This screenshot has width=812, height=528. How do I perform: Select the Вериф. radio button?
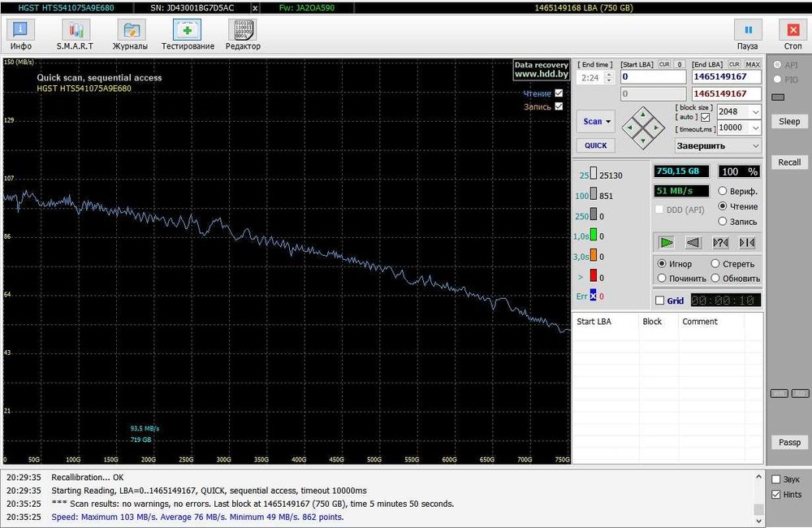point(723,192)
